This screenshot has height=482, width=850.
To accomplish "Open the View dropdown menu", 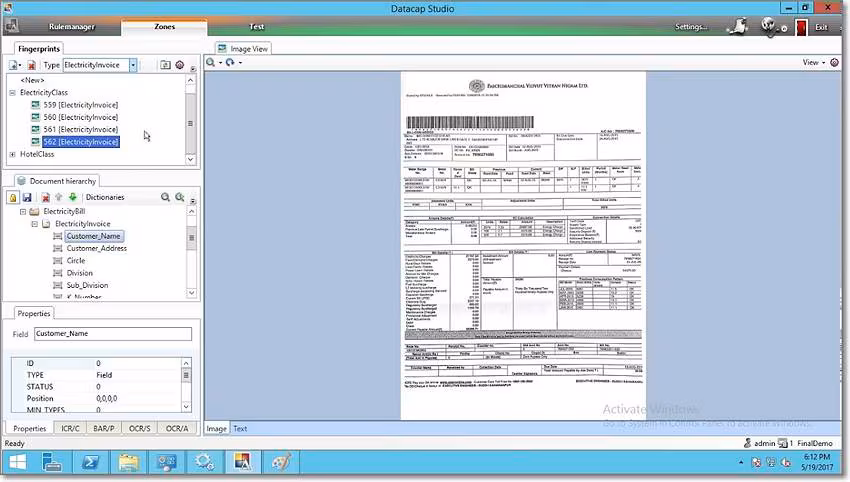I will click(814, 63).
